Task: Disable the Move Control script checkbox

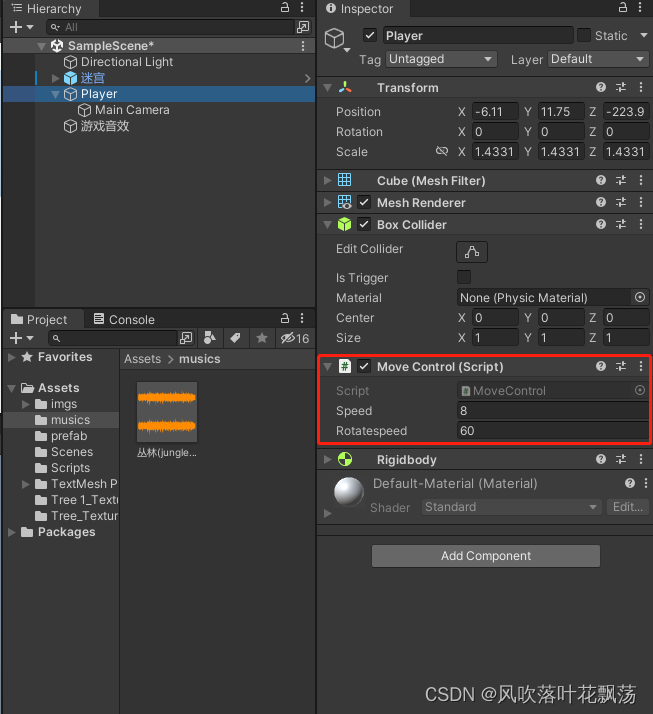Action: click(x=364, y=366)
